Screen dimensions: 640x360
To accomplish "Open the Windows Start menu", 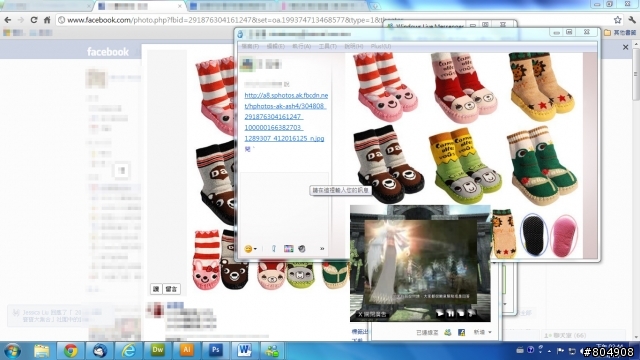I will (12, 351).
